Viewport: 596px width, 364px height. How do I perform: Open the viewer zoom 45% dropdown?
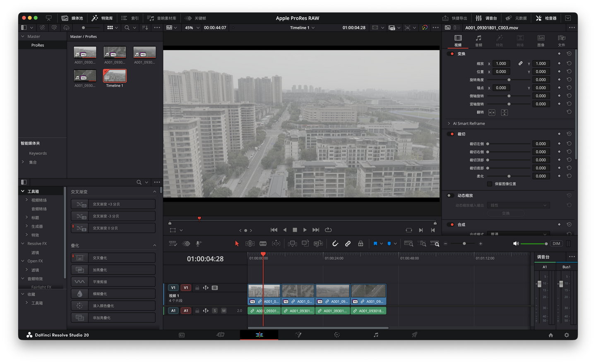point(192,28)
